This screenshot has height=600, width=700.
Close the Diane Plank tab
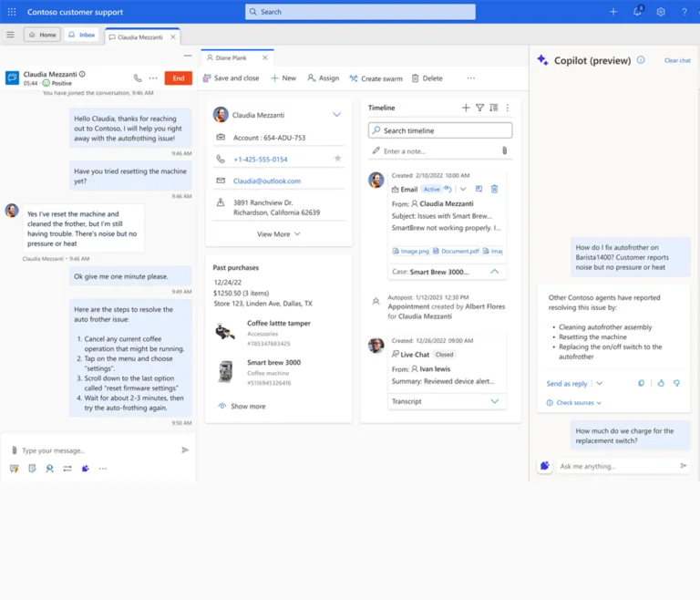coord(264,57)
